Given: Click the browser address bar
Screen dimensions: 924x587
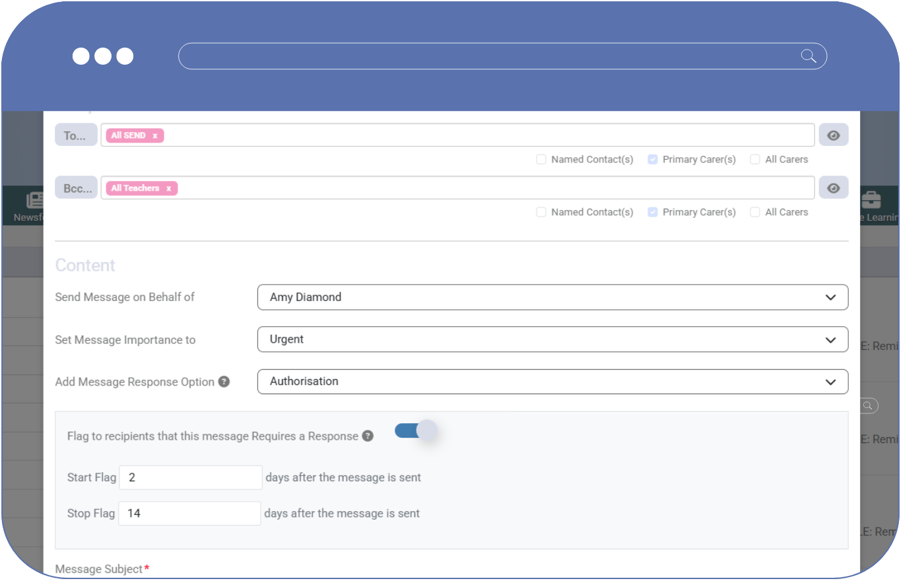Looking at the screenshot, I should 502,56.
